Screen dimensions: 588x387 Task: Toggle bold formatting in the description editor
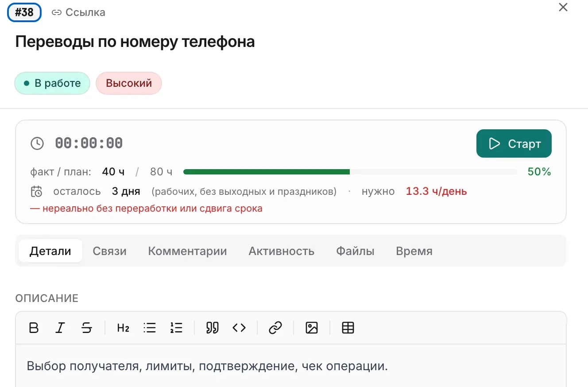(34, 328)
